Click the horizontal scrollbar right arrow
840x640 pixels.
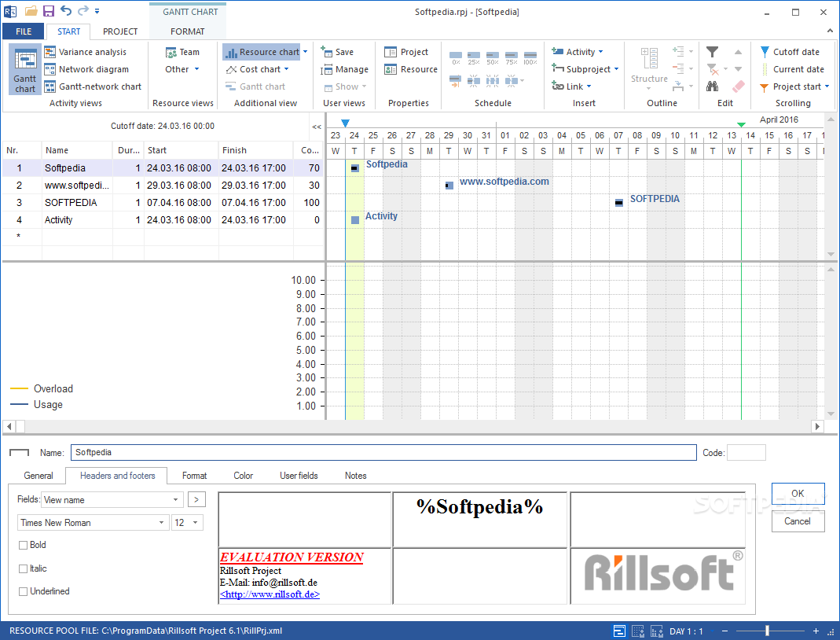[817, 427]
